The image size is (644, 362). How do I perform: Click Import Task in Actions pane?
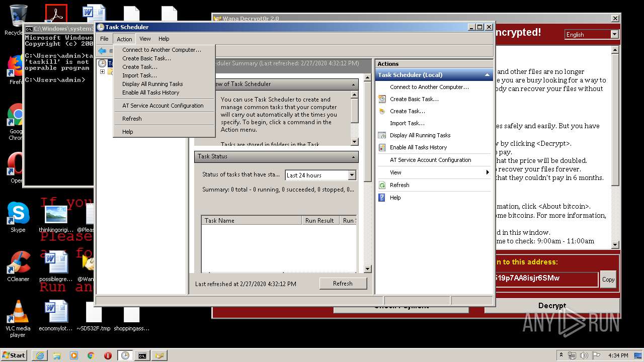407,123
